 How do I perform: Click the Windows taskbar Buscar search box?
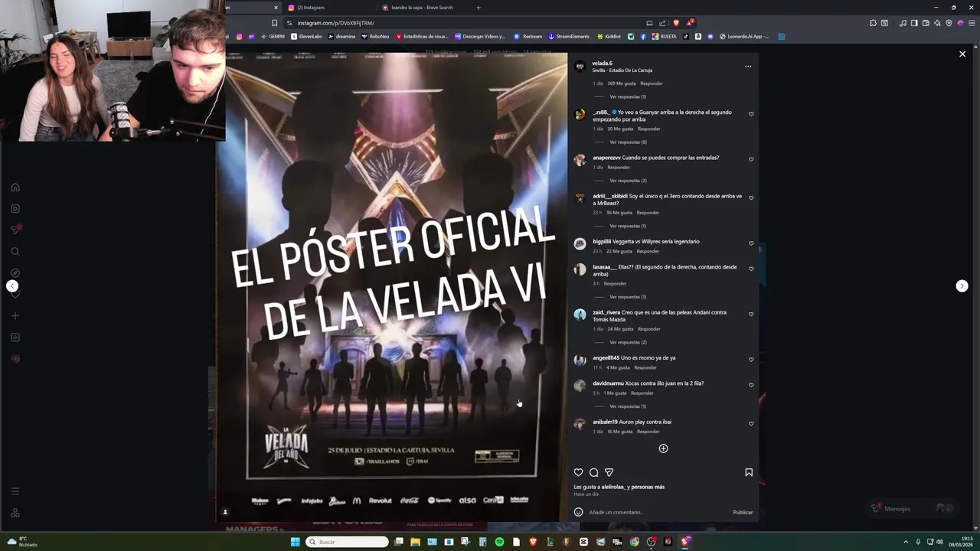click(x=348, y=542)
